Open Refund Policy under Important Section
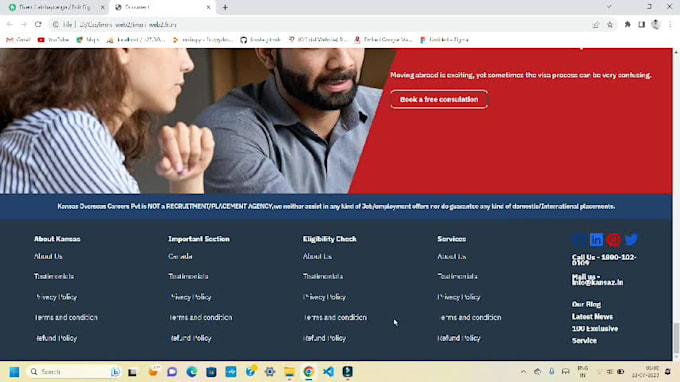The height and width of the screenshot is (382, 680). click(x=190, y=338)
